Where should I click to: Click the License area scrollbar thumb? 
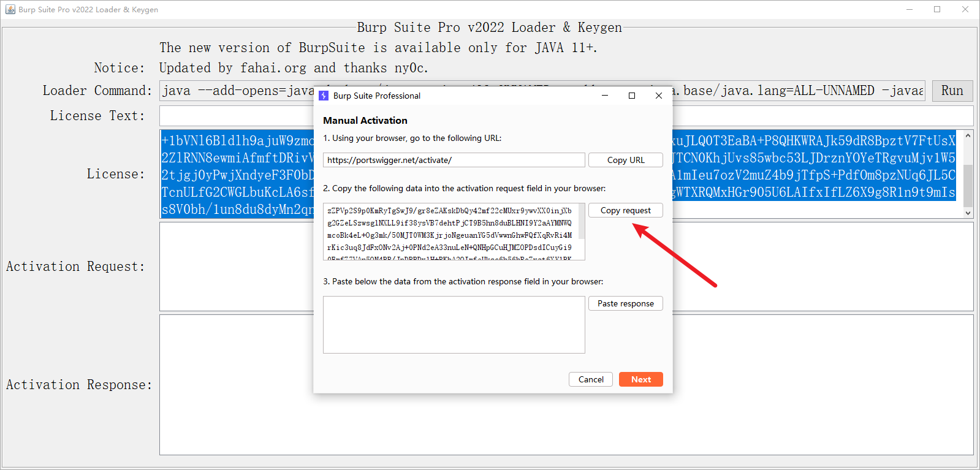[x=968, y=186]
